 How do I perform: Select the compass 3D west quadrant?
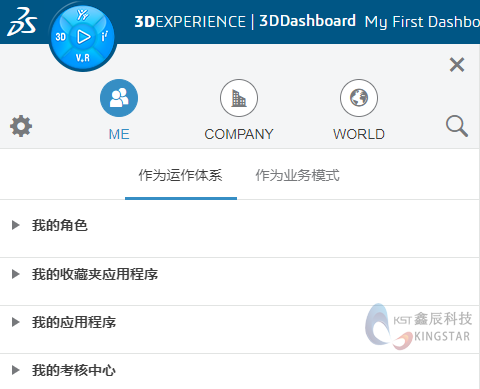(x=60, y=37)
